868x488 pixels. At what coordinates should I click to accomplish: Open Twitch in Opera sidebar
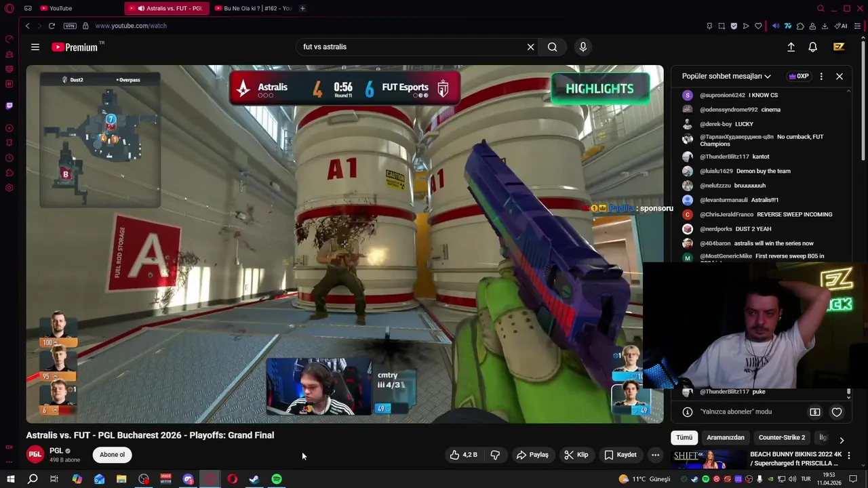(9, 106)
